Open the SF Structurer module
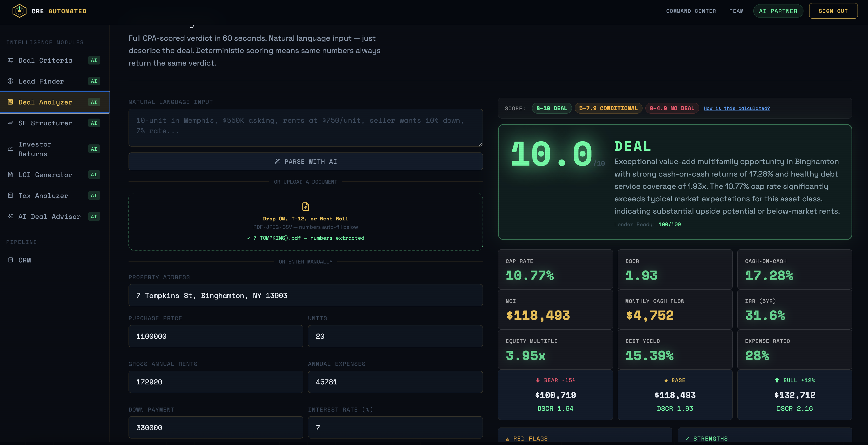The width and height of the screenshot is (868, 445). tap(55, 123)
